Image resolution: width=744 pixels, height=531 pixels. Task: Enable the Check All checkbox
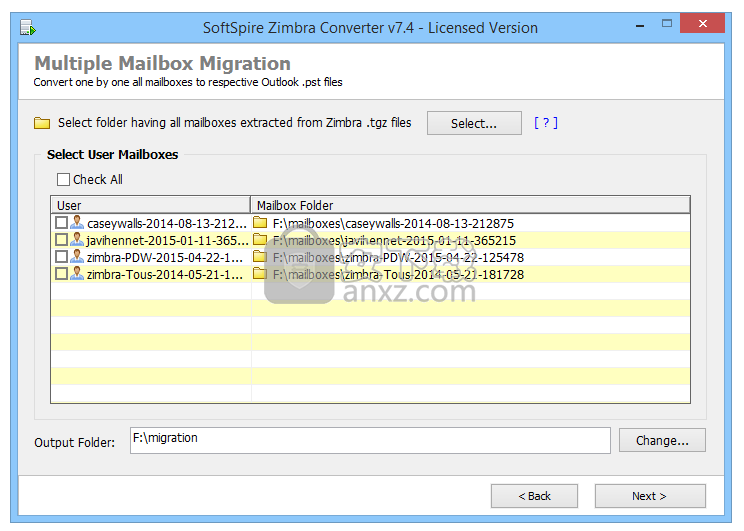(x=63, y=179)
